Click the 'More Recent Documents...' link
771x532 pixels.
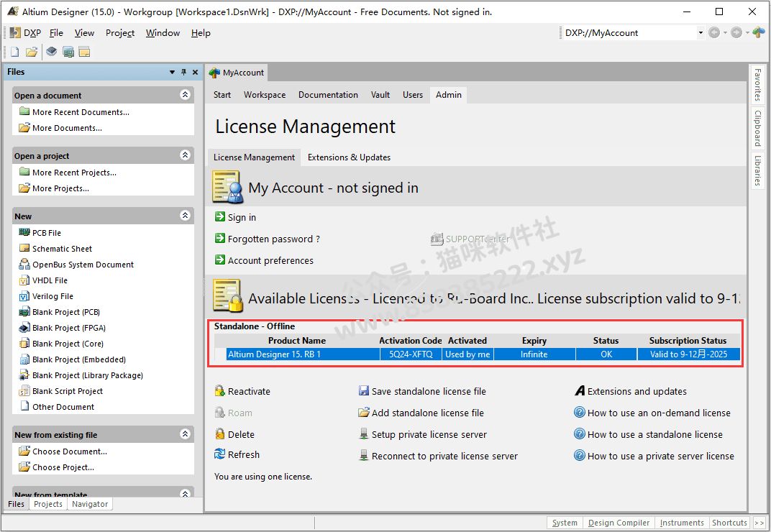point(81,112)
